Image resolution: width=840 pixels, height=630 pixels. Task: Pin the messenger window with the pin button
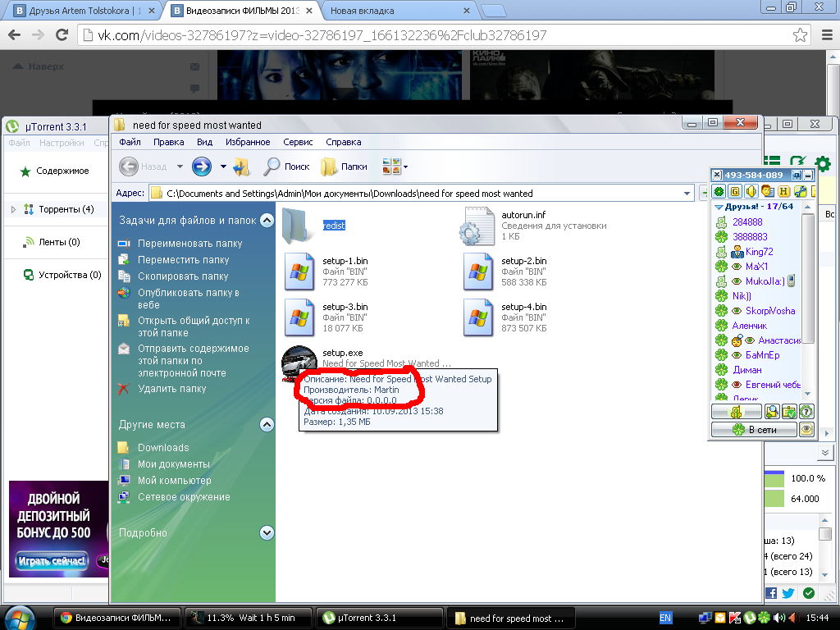click(x=797, y=176)
